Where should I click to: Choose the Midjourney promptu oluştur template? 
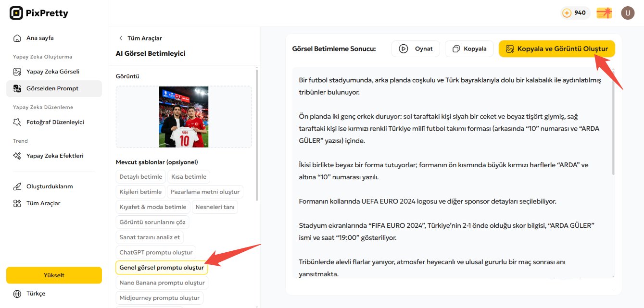(159, 298)
